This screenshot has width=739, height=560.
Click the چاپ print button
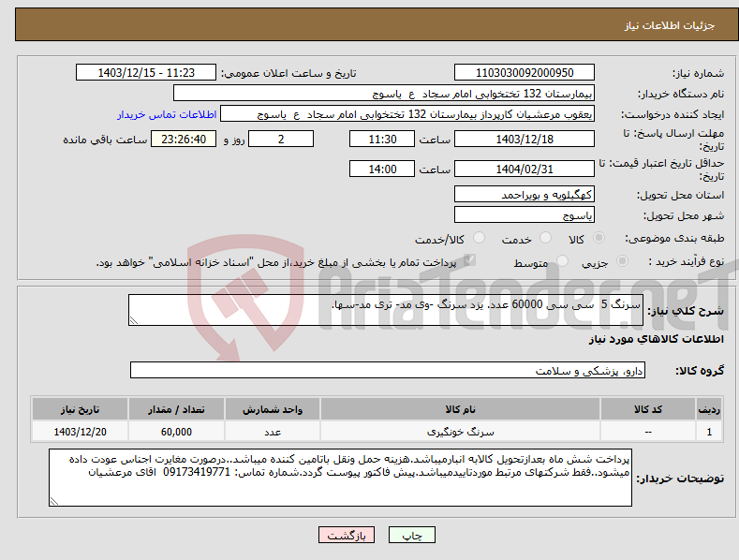click(411, 535)
